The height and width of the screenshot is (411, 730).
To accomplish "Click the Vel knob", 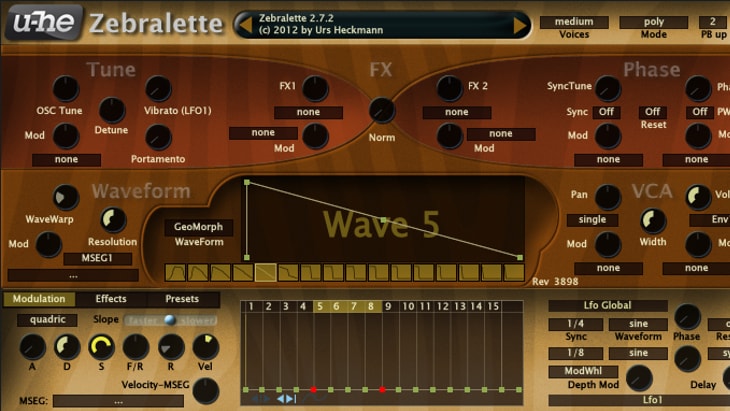I will coord(205,347).
